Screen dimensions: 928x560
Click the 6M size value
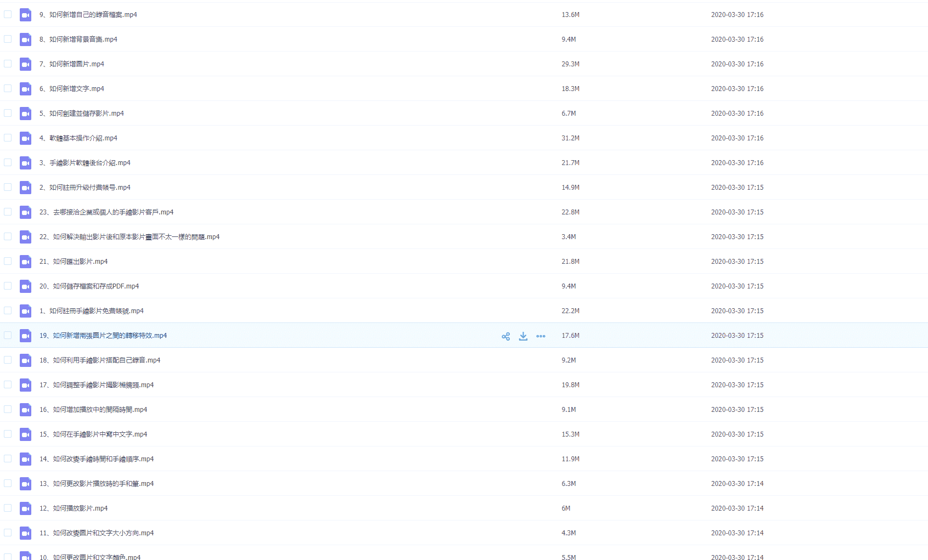(566, 508)
